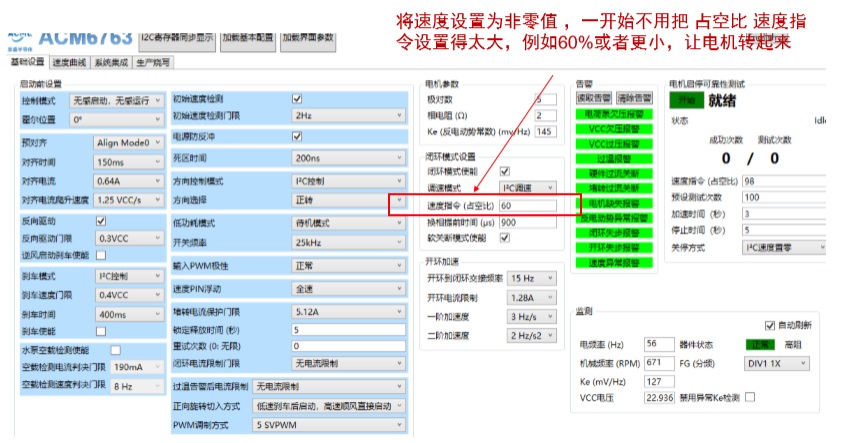Toggle the 初始速度检测 checkbox
852x443 pixels.
pos(296,99)
